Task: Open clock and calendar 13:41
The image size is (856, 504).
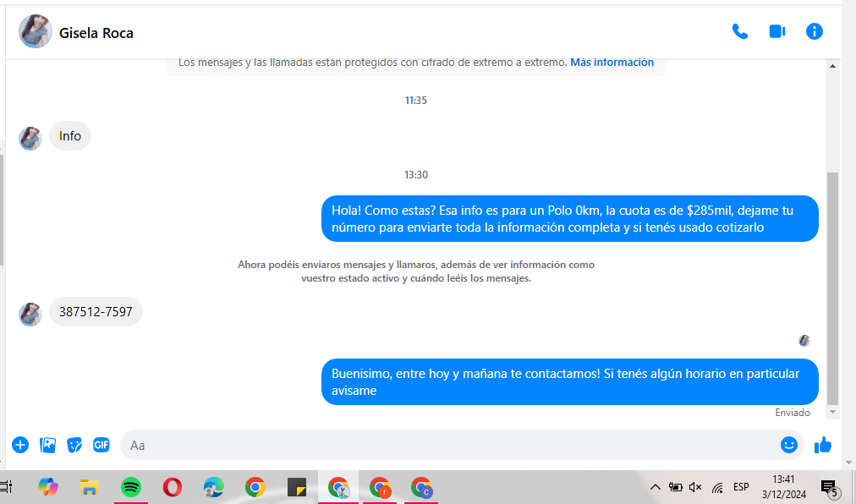Action: [x=784, y=487]
